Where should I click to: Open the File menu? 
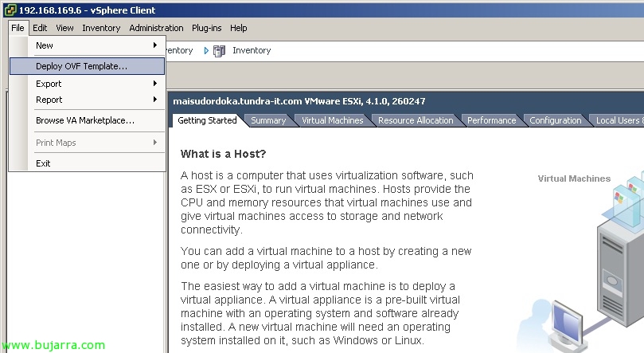(18, 28)
